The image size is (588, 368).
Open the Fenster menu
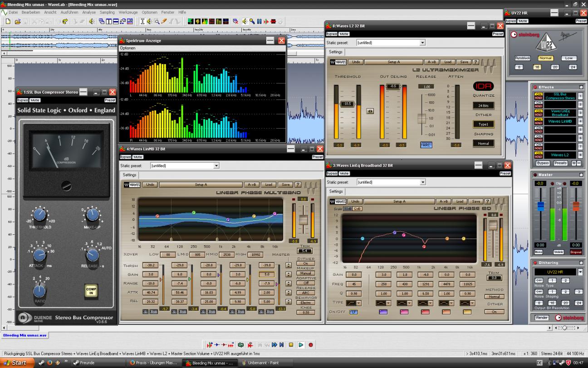click(x=167, y=12)
